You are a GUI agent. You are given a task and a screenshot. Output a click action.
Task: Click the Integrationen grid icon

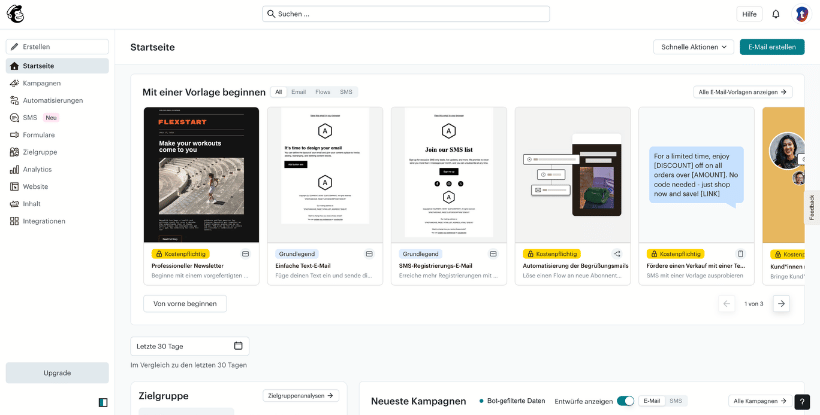pos(15,221)
